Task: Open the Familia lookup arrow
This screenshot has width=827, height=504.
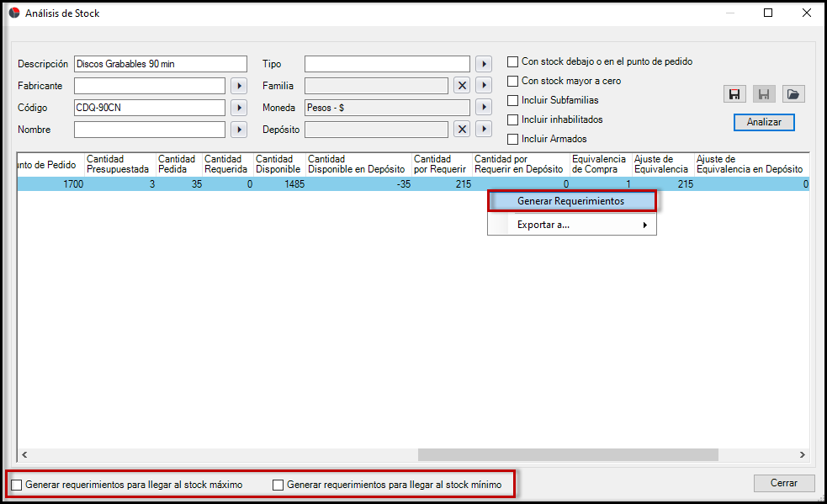Action: pyautogui.click(x=484, y=86)
